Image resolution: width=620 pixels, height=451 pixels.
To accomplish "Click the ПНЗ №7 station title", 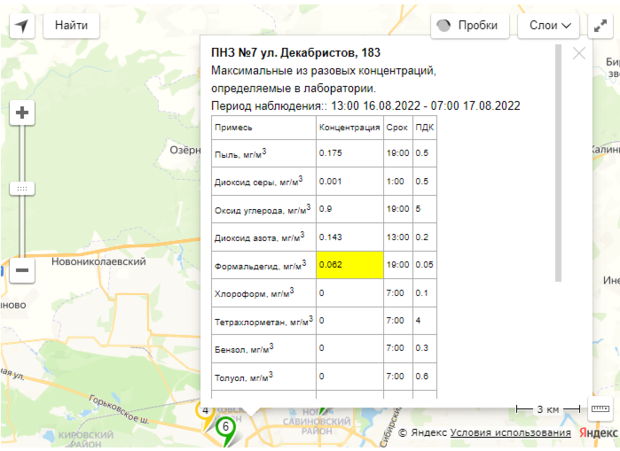I will [x=295, y=52].
